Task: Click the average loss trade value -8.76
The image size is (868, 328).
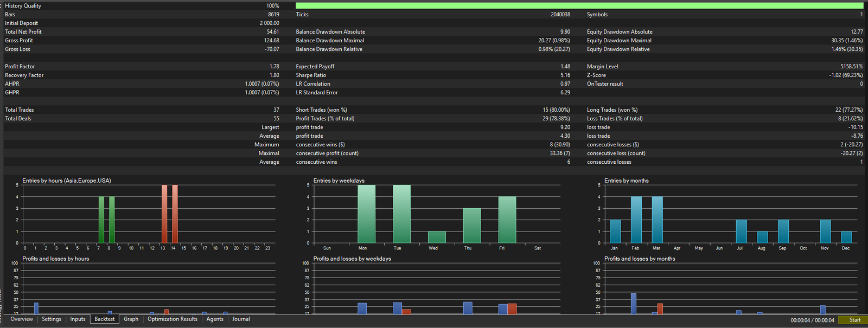Action: tap(857, 136)
